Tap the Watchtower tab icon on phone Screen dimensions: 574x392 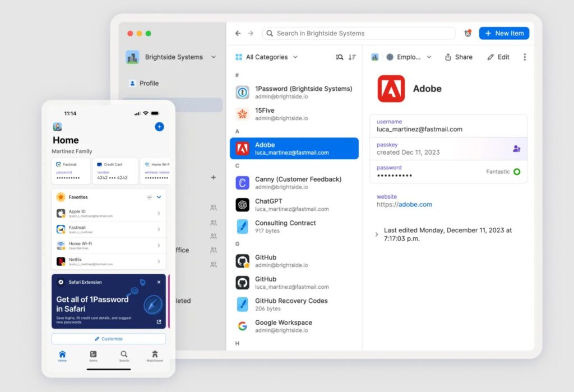pyautogui.click(x=155, y=356)
